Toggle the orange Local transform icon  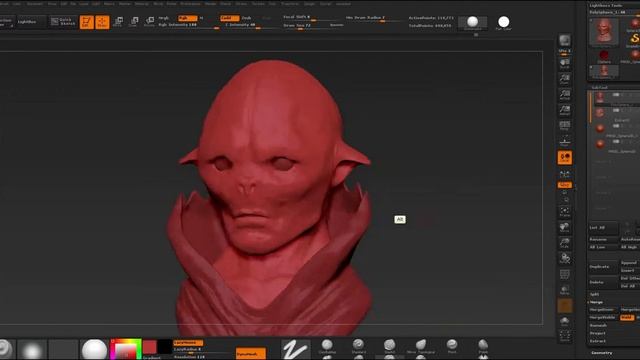click(564, 158)
